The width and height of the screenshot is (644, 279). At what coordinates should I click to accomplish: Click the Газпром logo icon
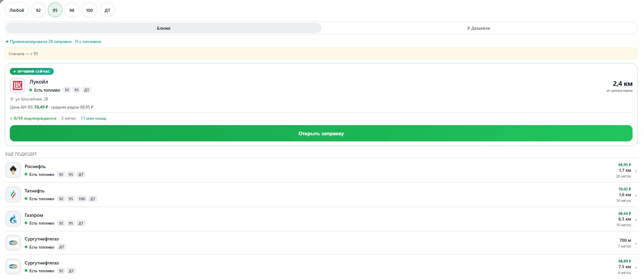click(13, 219)
